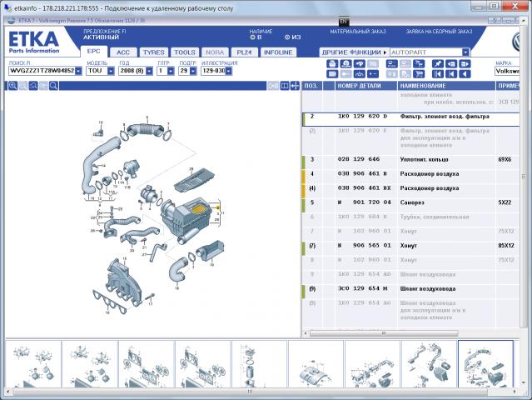532x400 pixels.
Task: Click the print icon in the toolbar
Action: pos(332,64)
